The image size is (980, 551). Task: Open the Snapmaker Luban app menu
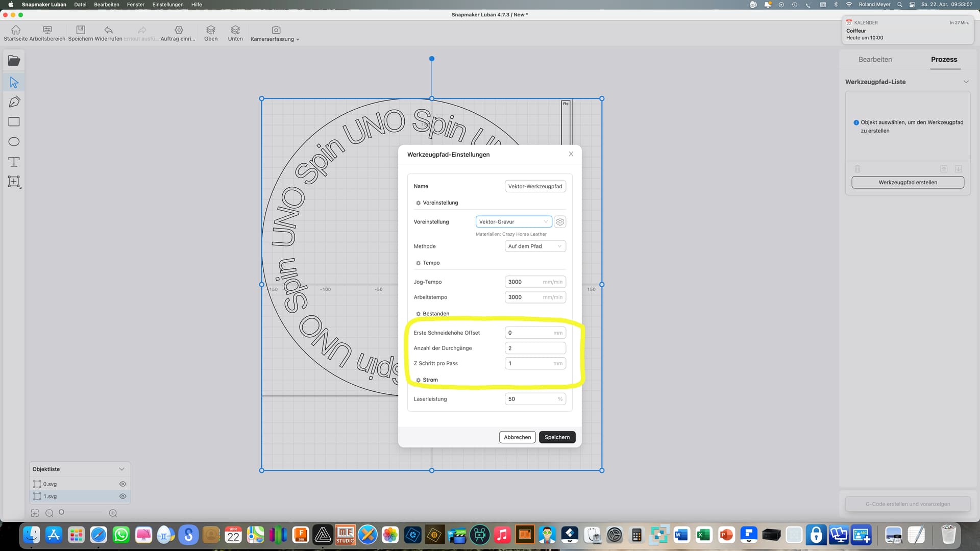click(x=44, y=5)
